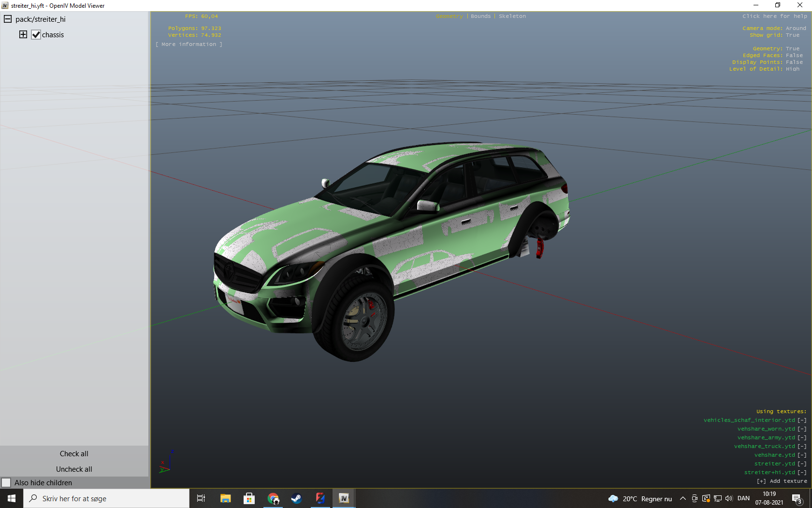Remove vehshare_worn.ytd texture with its [-]
Image resolution: width=812 pixels, height=508 pixels.
(x=802, y=429)
